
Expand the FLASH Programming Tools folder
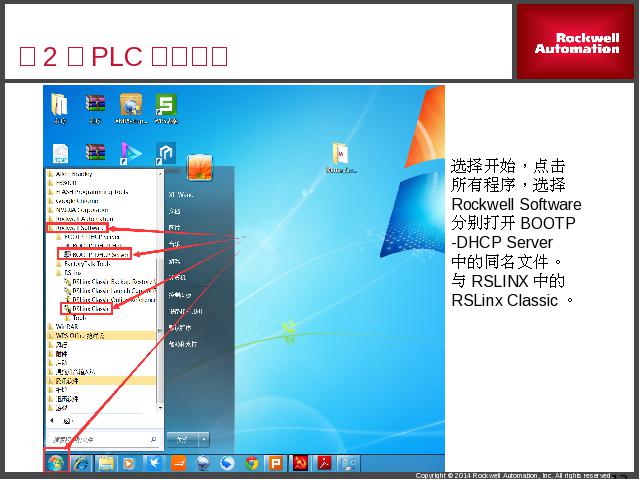(88, 192)
